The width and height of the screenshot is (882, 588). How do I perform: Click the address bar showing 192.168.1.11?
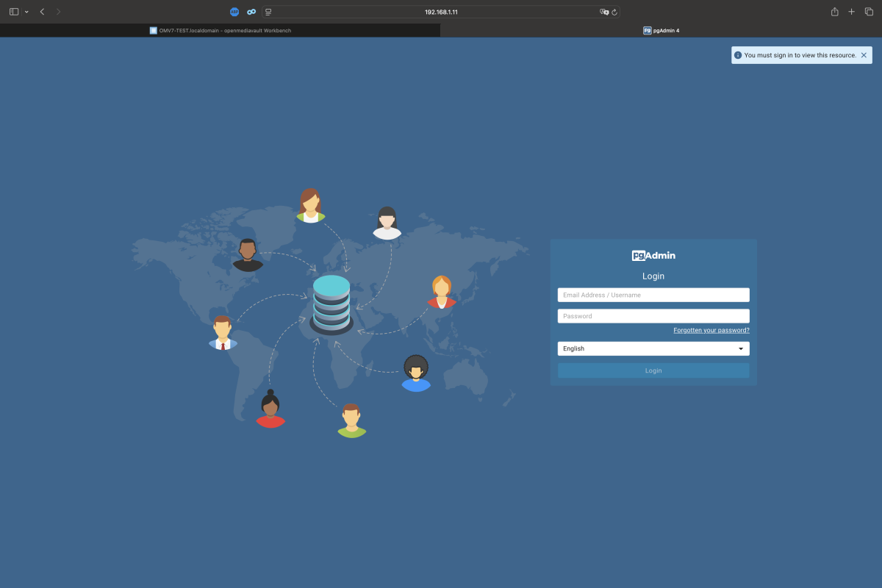pyautogui.click(x=441, y=12)
